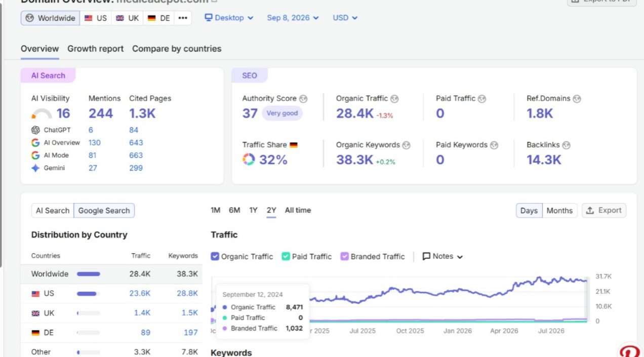
Task: Select the 1M time range
Action: (216, 210)
